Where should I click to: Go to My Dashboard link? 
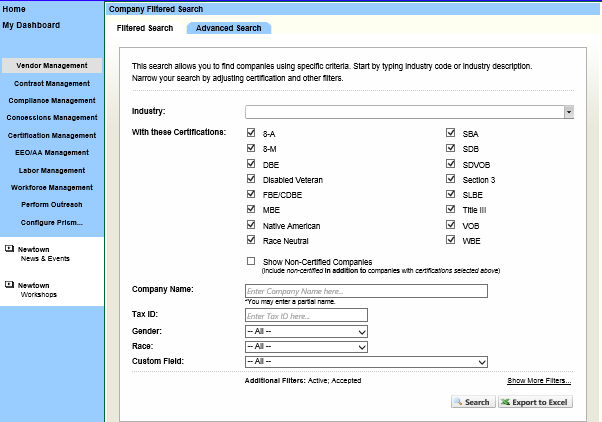pos(31,25)
